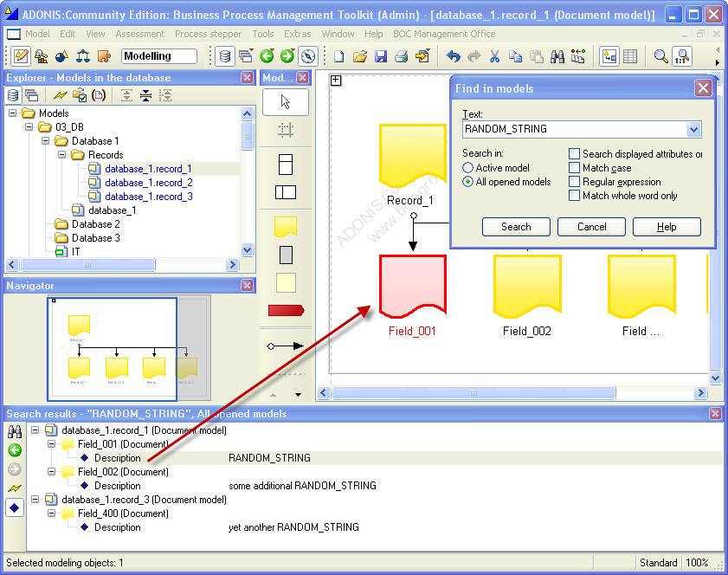The image size is (728, 575).
Task: Click the green back arrow in main toolbar
Action: click(x=267, y=56)
